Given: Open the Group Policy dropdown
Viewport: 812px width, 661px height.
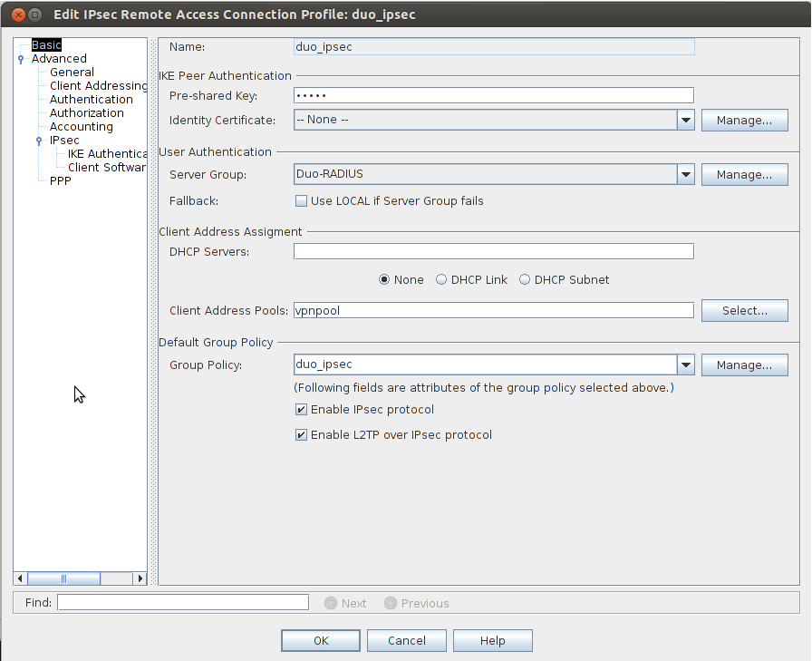Looking at the screenshot, I should 686,365.
